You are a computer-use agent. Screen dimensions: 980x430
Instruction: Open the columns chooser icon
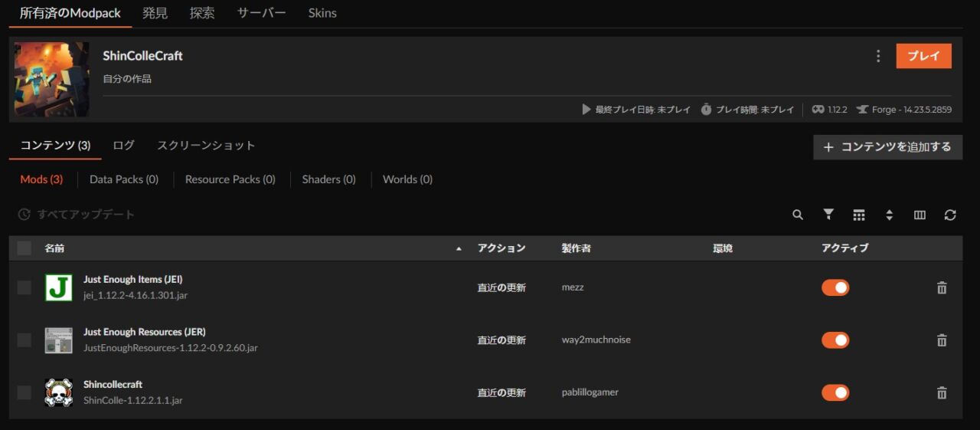pyautogui.click(x=920, y=215)
